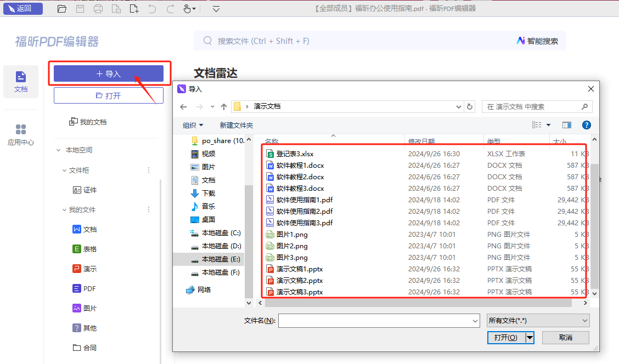Click the refresh icon beside the address bar
619x364 pixels.
(x=469, y=106)
